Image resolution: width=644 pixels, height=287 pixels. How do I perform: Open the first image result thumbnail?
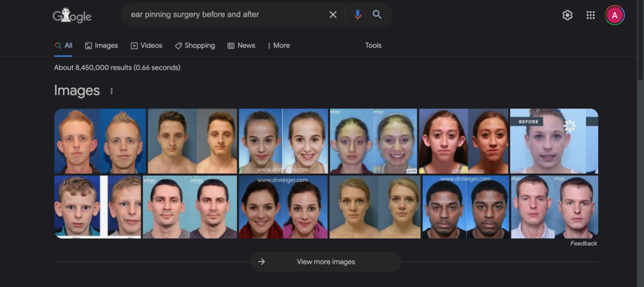(x=100, y=141)
